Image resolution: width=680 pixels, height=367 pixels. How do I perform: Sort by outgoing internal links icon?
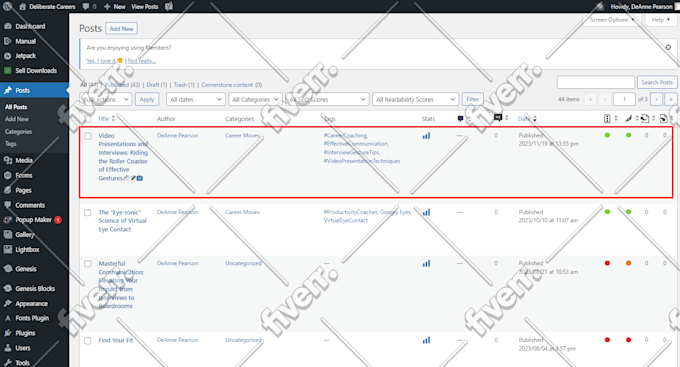(645, 118)
